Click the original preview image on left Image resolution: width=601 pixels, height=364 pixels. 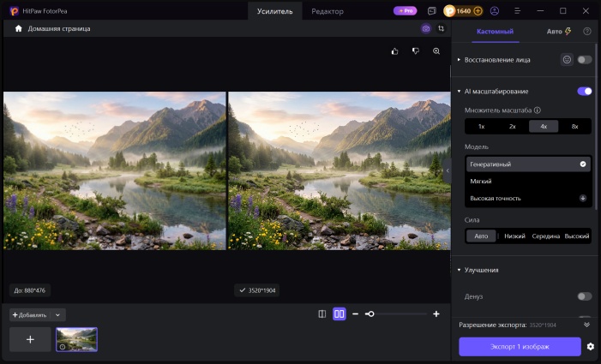115,170
